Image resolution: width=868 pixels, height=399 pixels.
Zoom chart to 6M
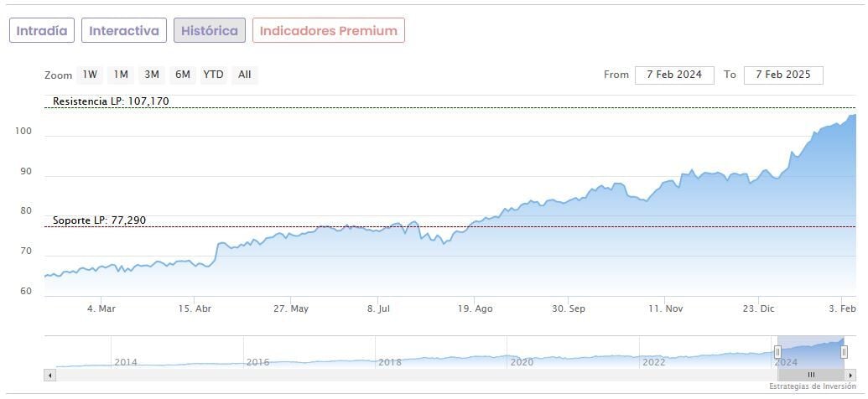[183, 75]
